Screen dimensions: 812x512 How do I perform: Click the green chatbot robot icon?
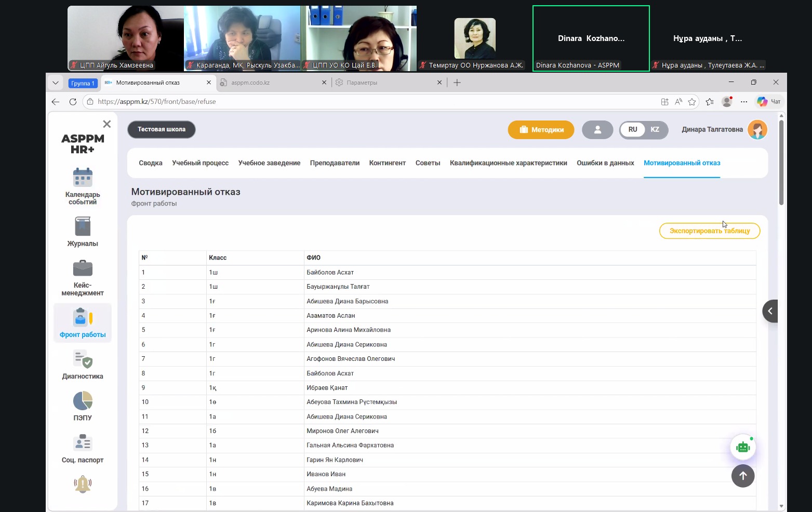pyautogui.click(x=742, y=447)
